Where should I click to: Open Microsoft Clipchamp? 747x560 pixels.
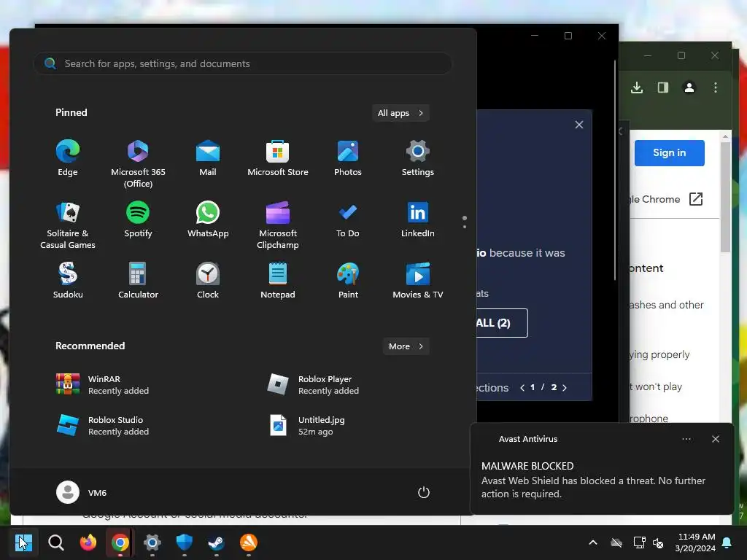coord(278,225)
